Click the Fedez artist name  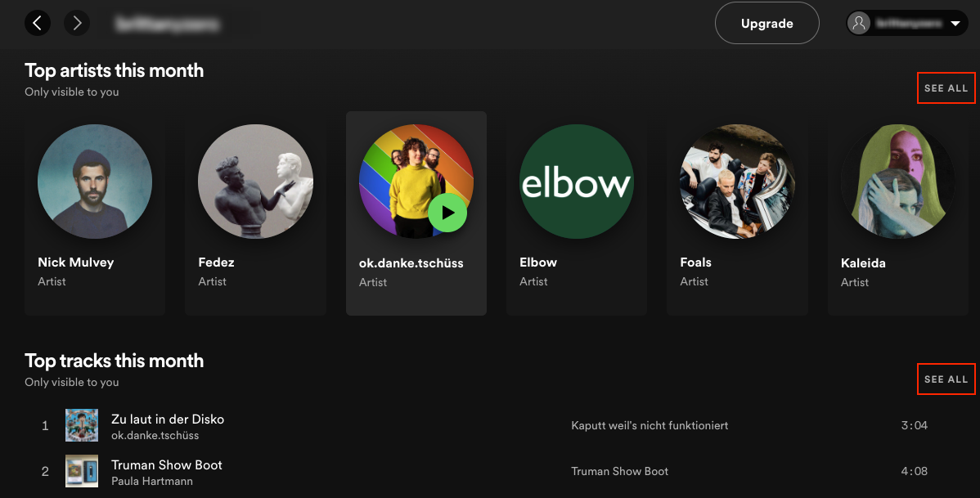pos(216,262)
